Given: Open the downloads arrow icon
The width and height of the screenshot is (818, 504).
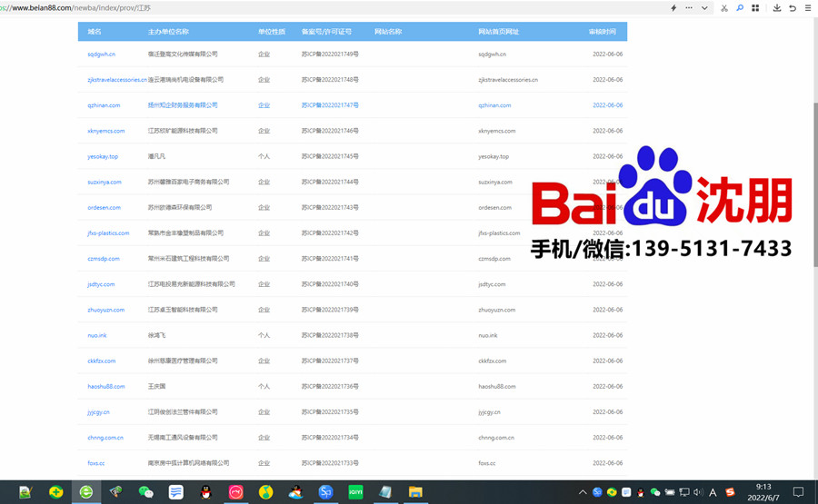Looking at the screenshot, I should (x=777, y=8).
